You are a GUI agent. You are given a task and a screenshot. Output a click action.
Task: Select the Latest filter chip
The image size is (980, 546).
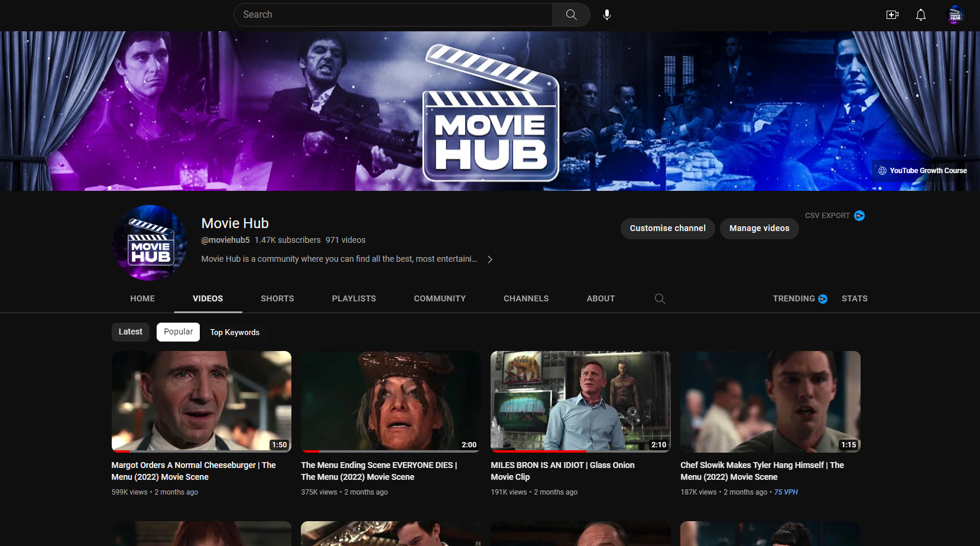tap(130, 331)
